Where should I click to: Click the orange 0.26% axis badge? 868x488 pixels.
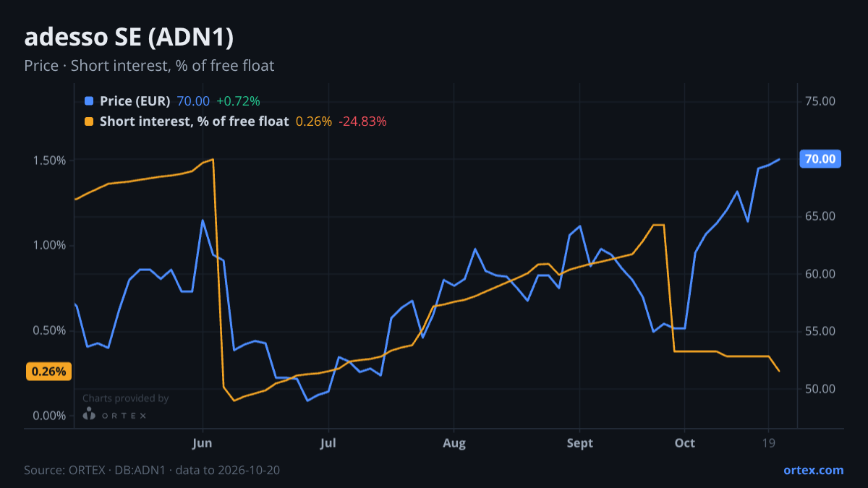click(49, 372)
